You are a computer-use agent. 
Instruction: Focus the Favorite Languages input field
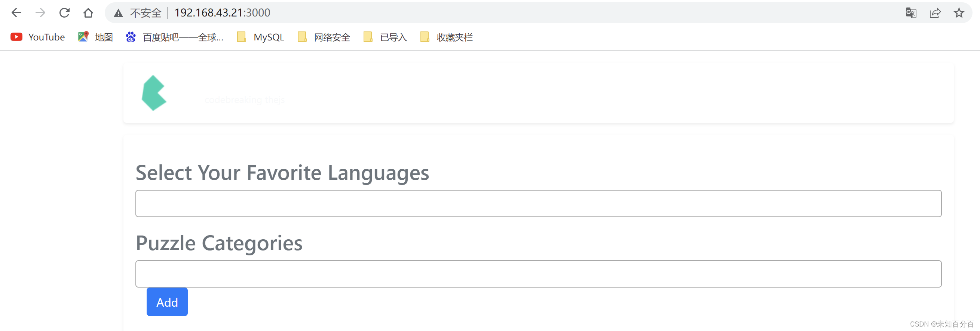pyautogui.click(x=538, y=203)
